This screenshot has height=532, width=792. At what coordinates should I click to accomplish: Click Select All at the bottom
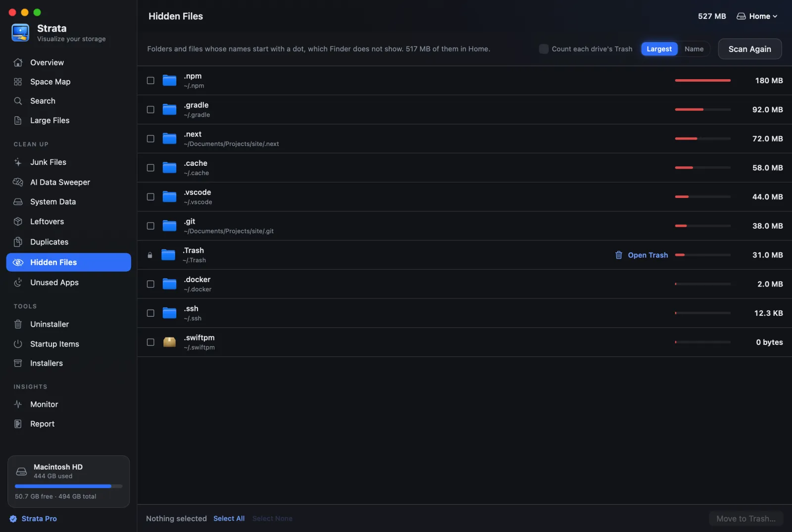[229, 519]
